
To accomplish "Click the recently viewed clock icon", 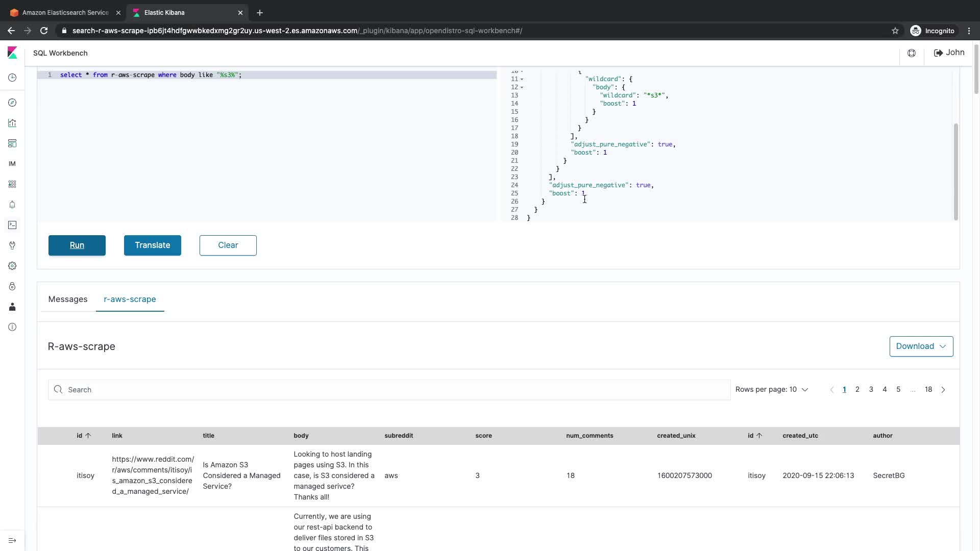I will point(12,78).
